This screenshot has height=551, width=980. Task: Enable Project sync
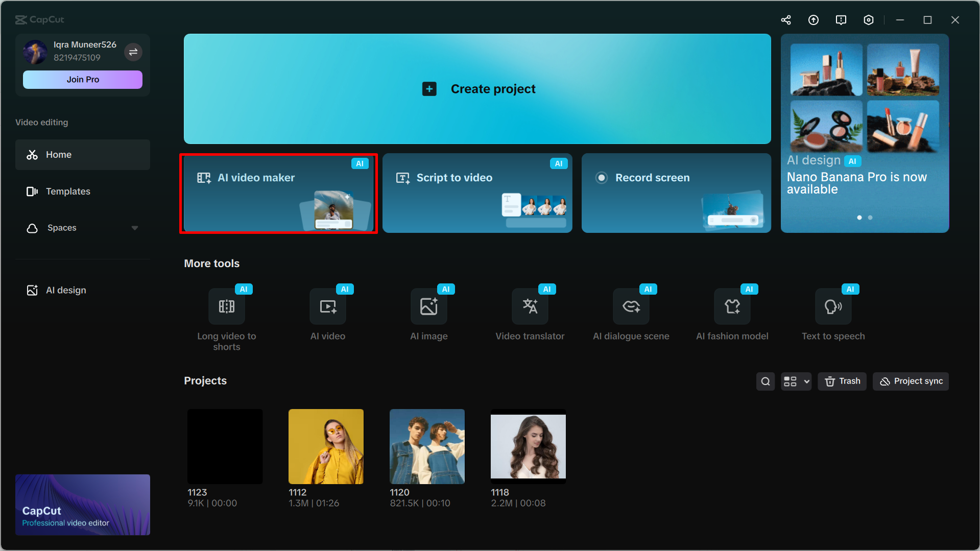point(910,381)
